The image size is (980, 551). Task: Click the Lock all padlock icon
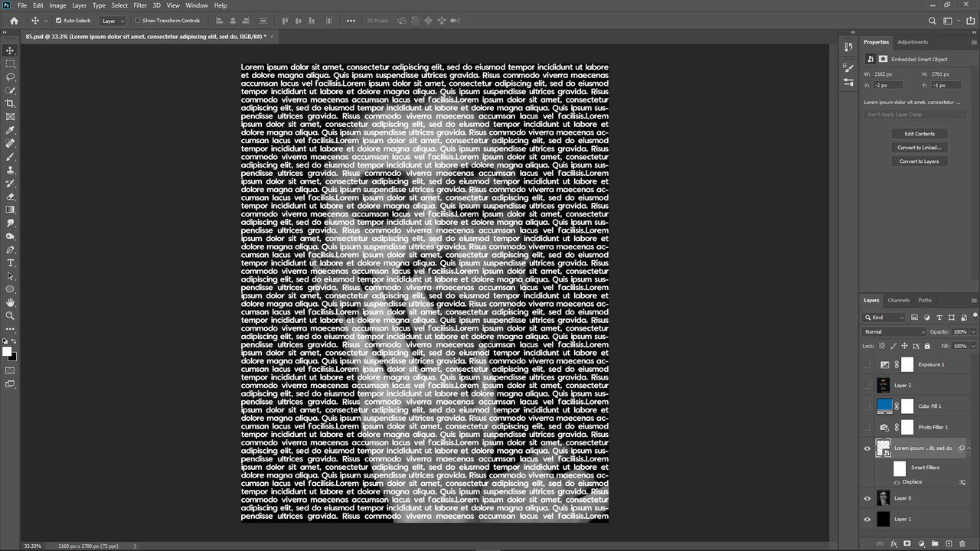(927, 346)
